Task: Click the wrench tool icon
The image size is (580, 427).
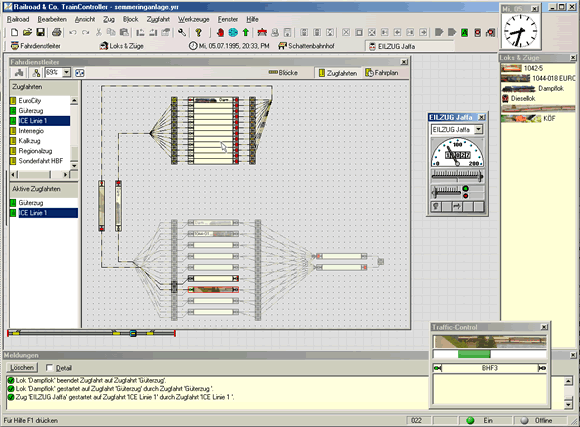Action: point(182,33)
